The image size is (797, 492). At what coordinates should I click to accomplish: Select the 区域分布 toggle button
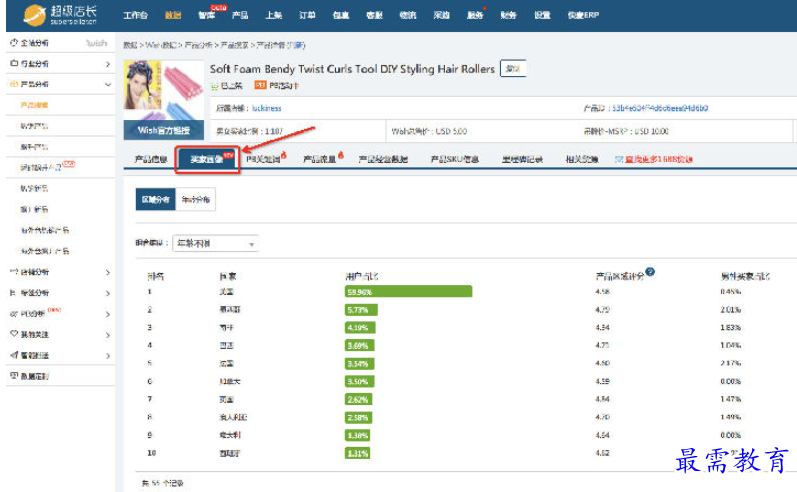pos(156,199)
